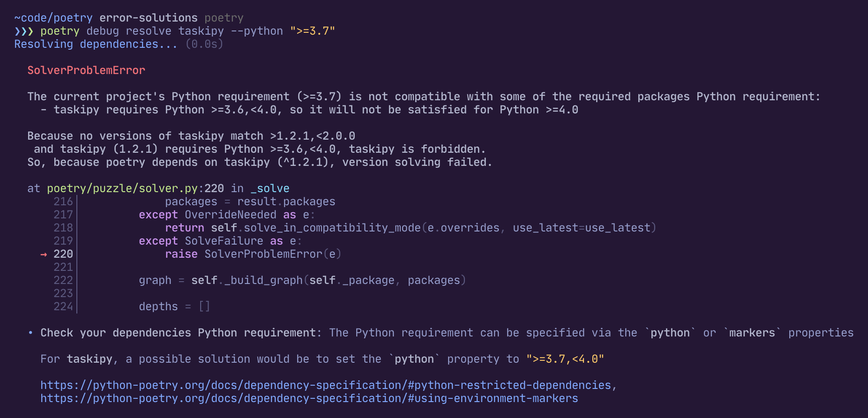This screenshot has width=868, height=418.
Task: Click the suggested ">=3.7,<4.0" value
Action: [565, 359]
